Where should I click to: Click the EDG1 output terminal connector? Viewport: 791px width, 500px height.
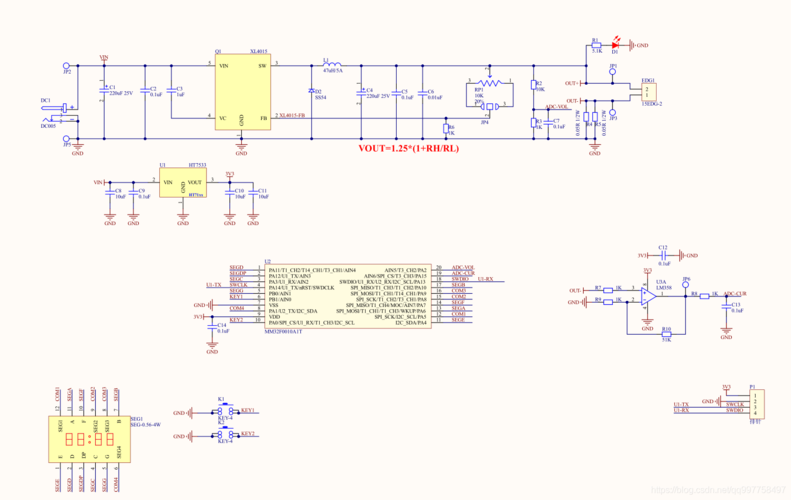[x=649, y=92]
